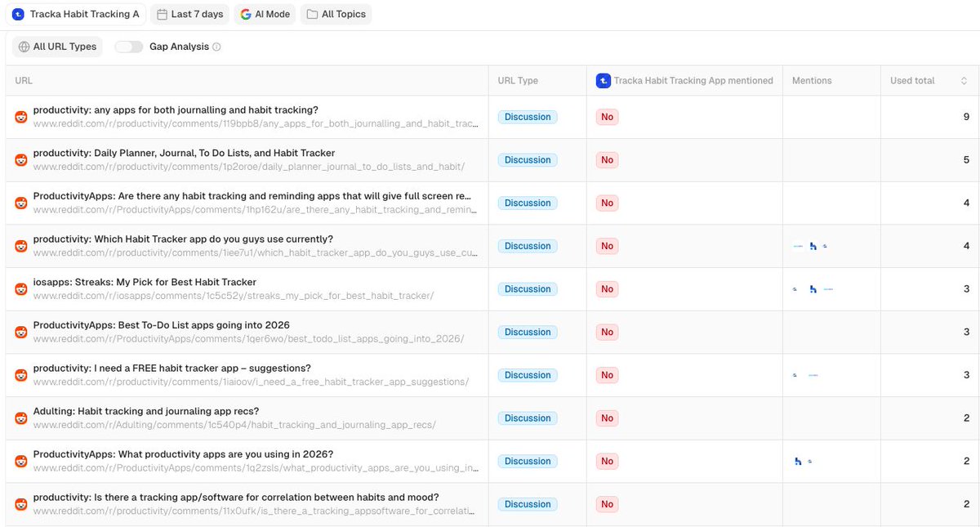Open the 'correlation between habits and mood' link

(236, 497)
